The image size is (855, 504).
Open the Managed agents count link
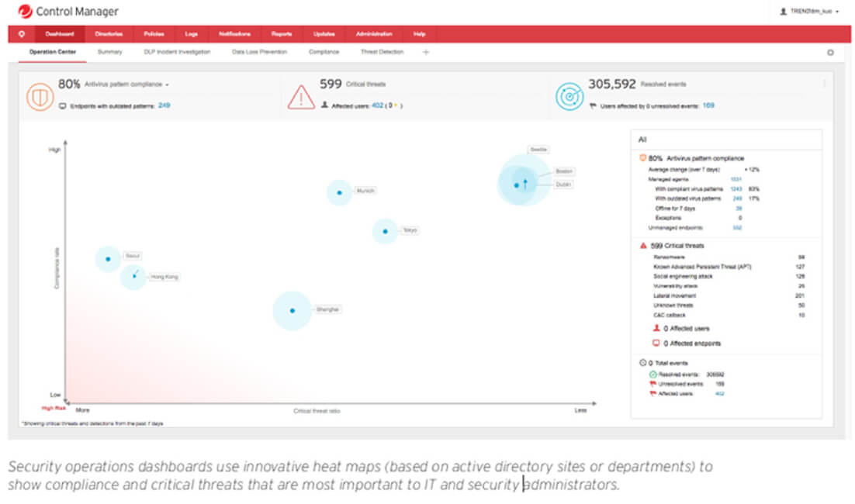coord(736,179)
